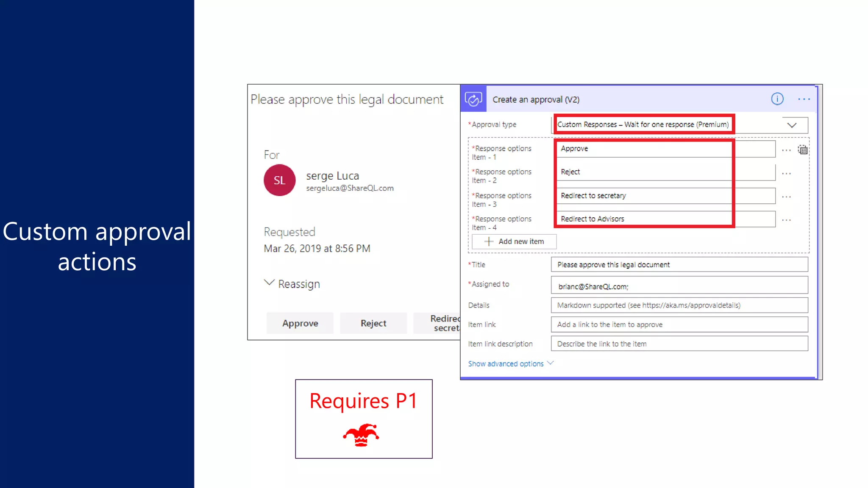This screenshot has height=488, width=868.
Task: Expand Show advanced options
Action: point(510,363)
